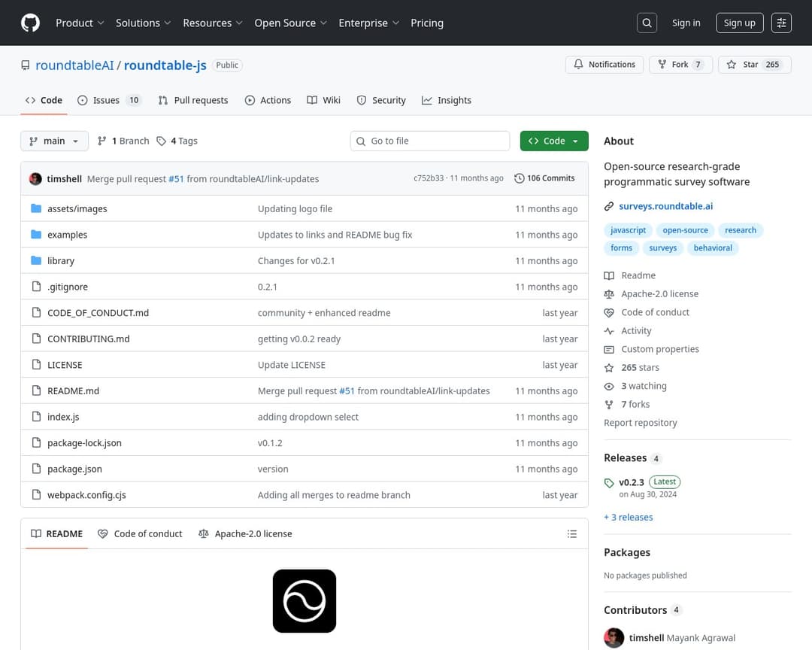Open the README list outline icon

[572, 533]
